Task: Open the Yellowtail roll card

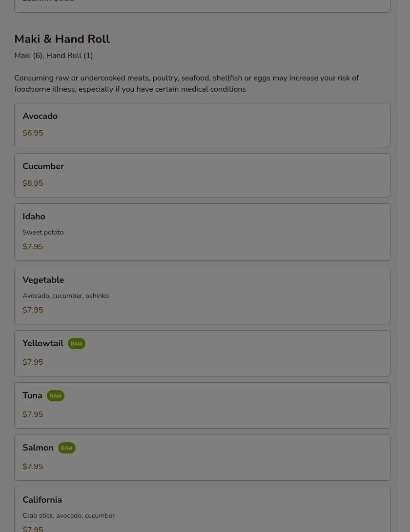Action: [x=202, y=353]
